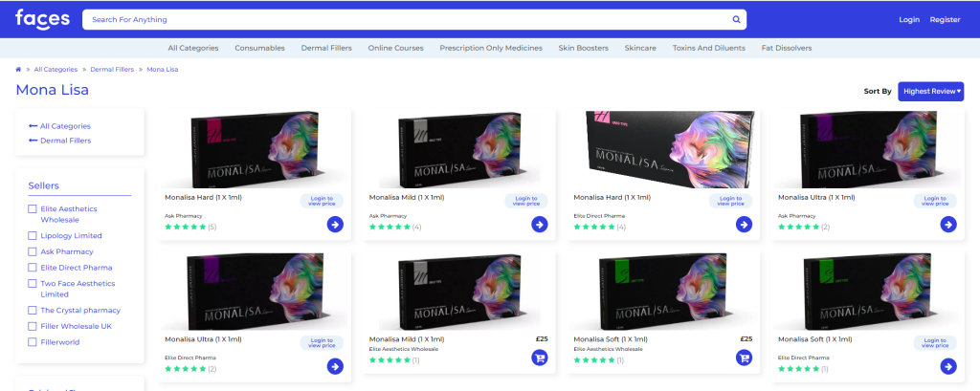Go back to All Categories in sidebar
Screen dimensions: 980x391
coord(60,126)
